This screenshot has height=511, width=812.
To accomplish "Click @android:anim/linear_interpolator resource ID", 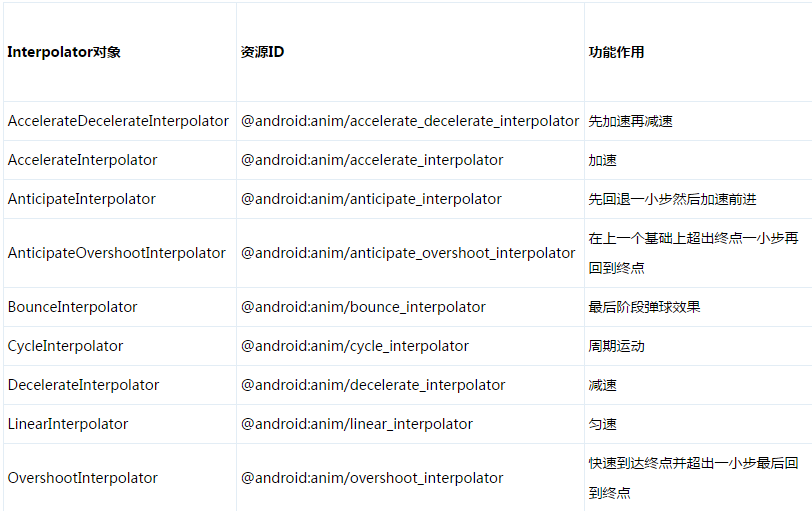I will 357,424.
